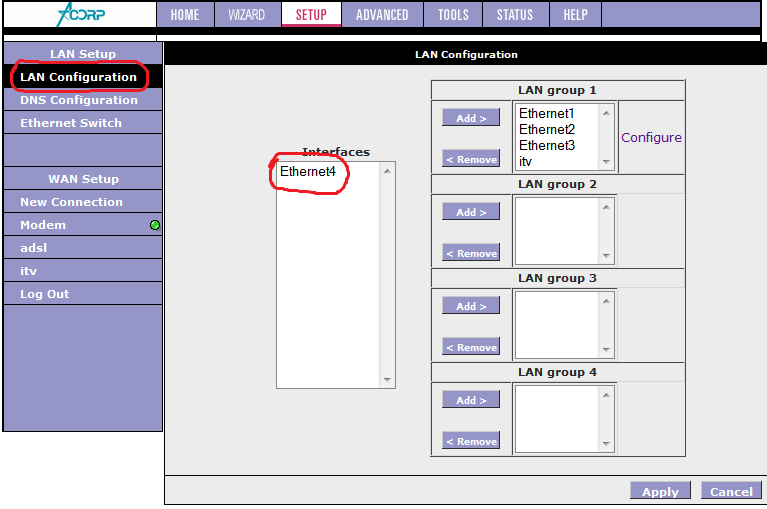This screenshot has height=509, width=767.
Task: Select Ethernet4 in Interfaces list
Action: pyautogui.click(x=308, y=172)
